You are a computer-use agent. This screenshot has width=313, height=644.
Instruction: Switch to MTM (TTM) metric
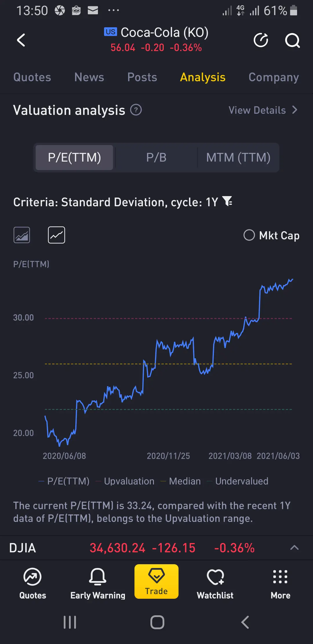coord(238,158)
